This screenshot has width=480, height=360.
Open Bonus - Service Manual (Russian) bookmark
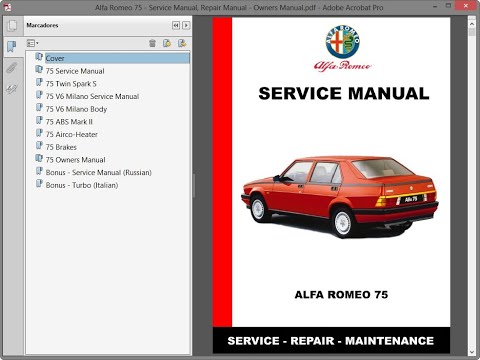[x=99, y=172]
